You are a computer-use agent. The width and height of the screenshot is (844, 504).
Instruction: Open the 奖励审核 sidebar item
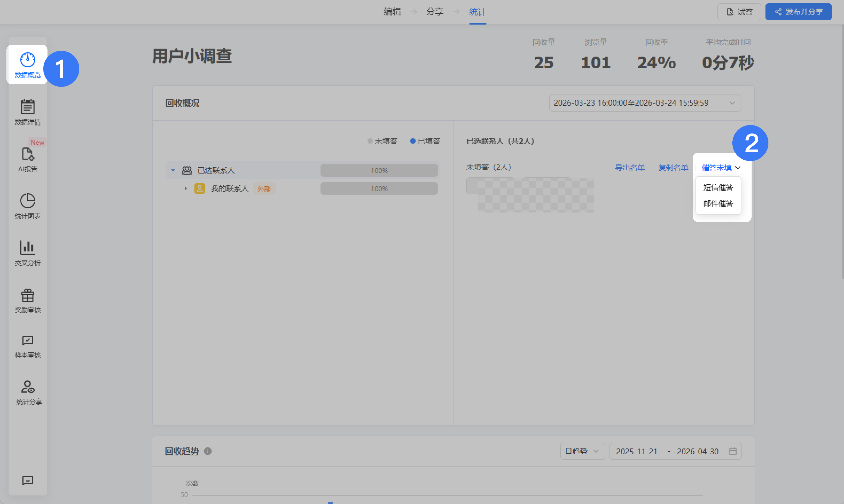tap(28, 300)
